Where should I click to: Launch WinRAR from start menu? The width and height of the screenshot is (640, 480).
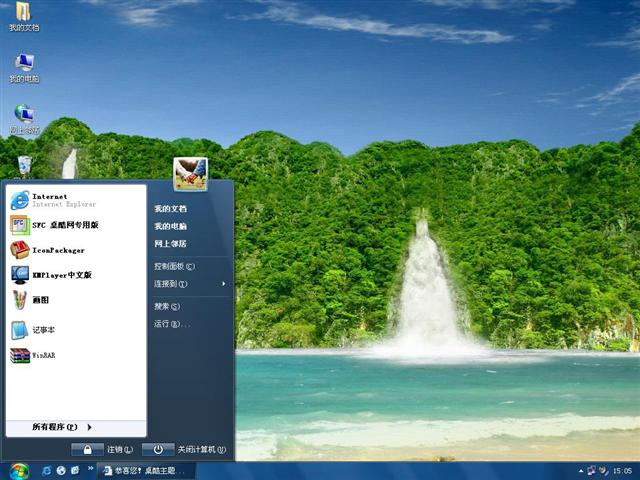(x=76, y=355)
